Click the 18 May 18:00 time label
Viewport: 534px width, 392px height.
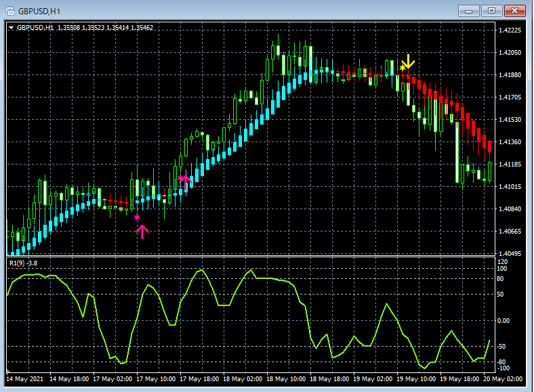329,378
